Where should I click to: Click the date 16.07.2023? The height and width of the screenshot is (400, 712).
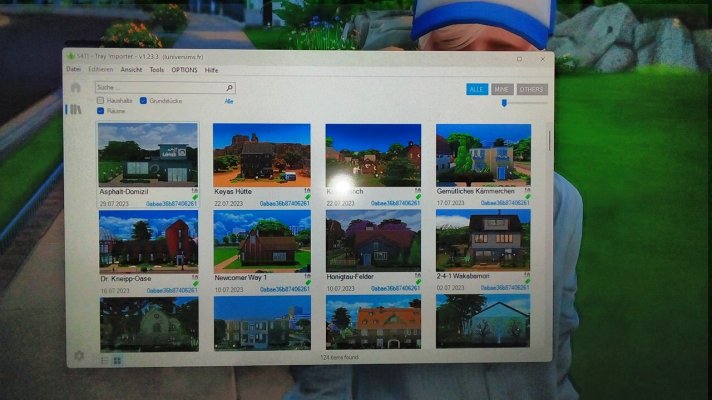[115, 291]
